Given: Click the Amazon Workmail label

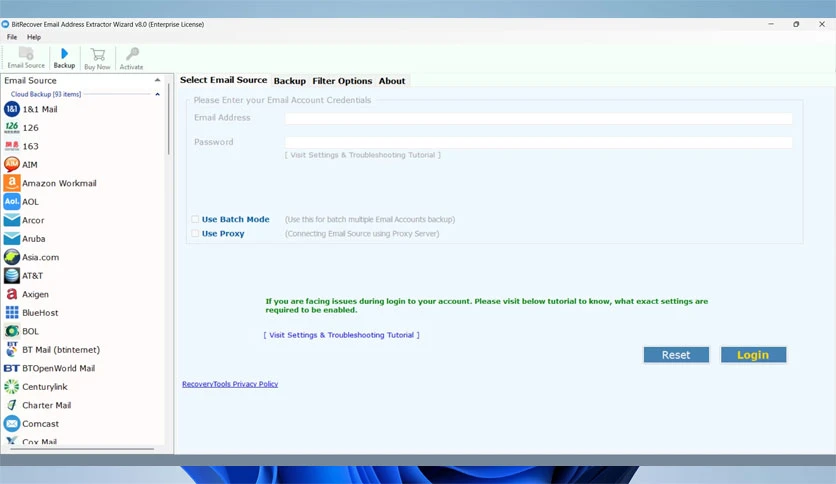Looking at the screenshot, I should [x=59, y=183].
